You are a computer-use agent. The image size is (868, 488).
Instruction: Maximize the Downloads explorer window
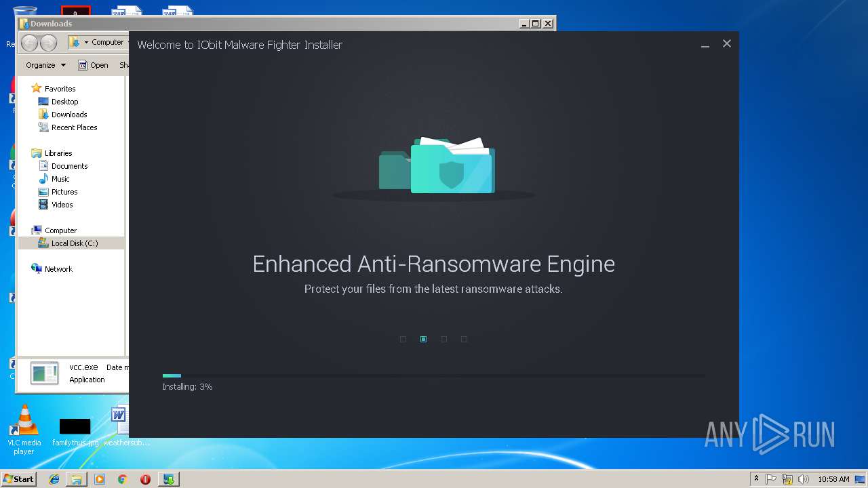click(536, 24)
